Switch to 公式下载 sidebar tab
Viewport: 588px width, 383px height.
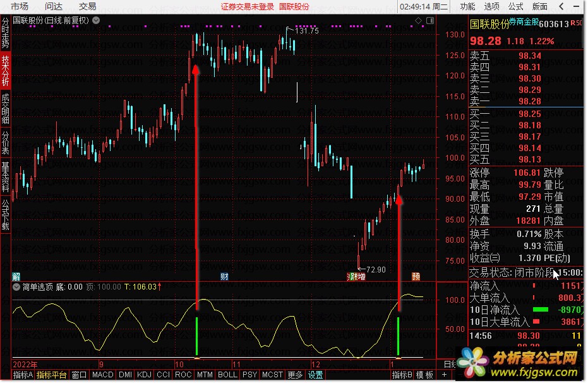pos(5,215)
